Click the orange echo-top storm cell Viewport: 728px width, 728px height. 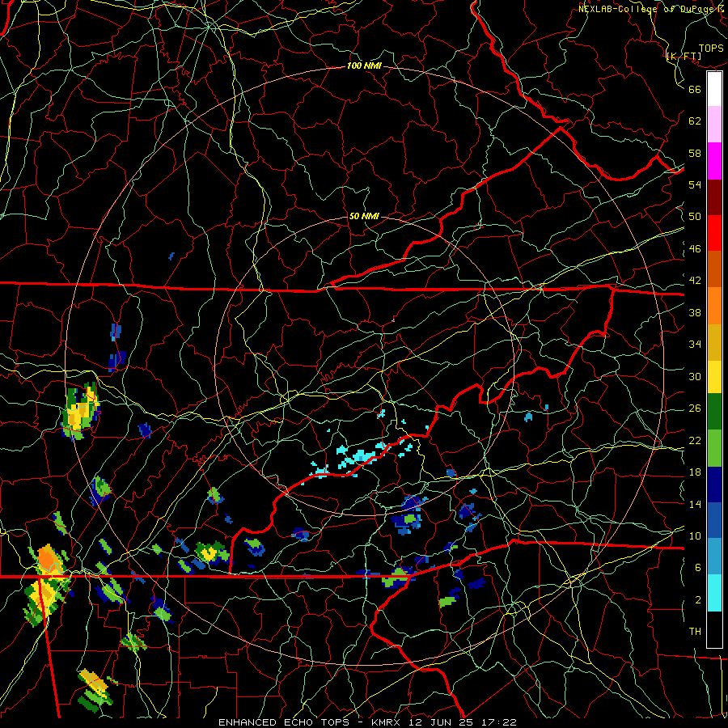tap(47, 559)
